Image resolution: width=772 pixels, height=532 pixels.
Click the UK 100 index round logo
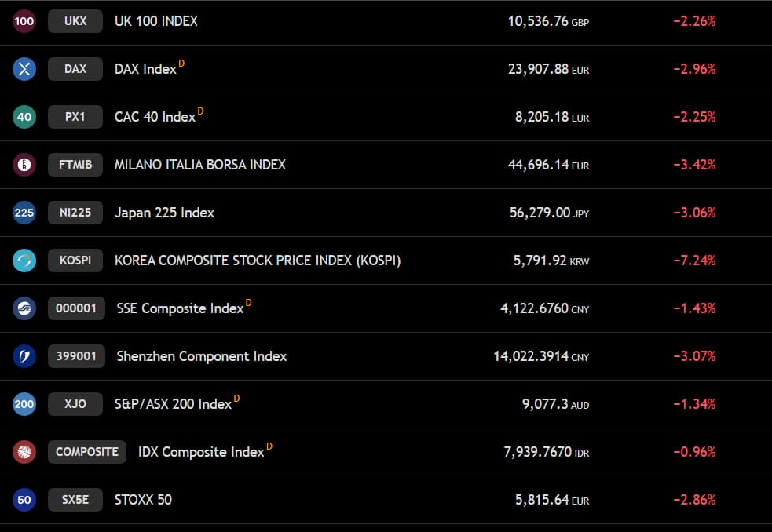coord(24,21)
